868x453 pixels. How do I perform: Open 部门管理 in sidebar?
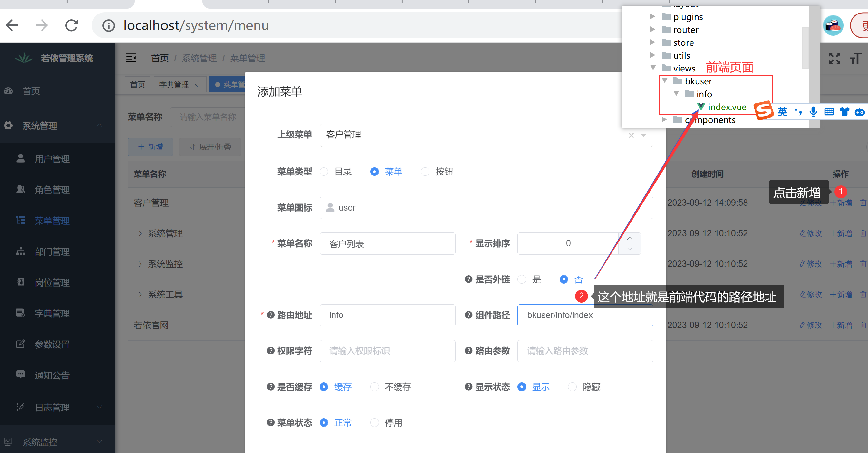tap(52, 251)
